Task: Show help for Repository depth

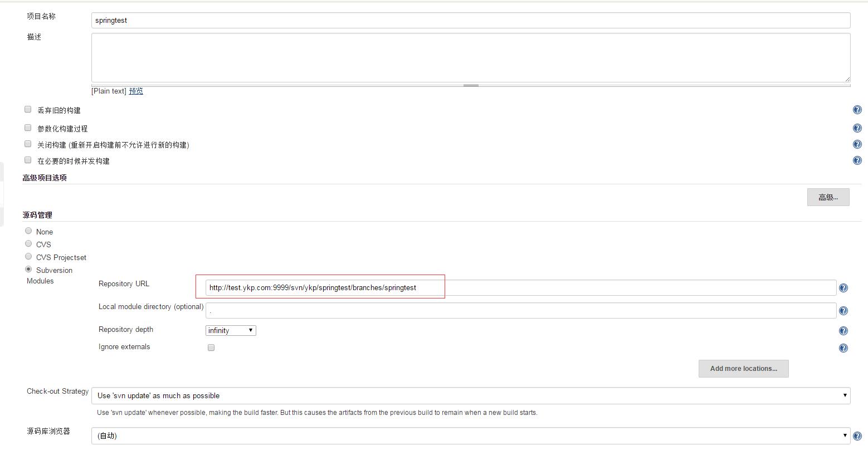Action: pos(843,331)
